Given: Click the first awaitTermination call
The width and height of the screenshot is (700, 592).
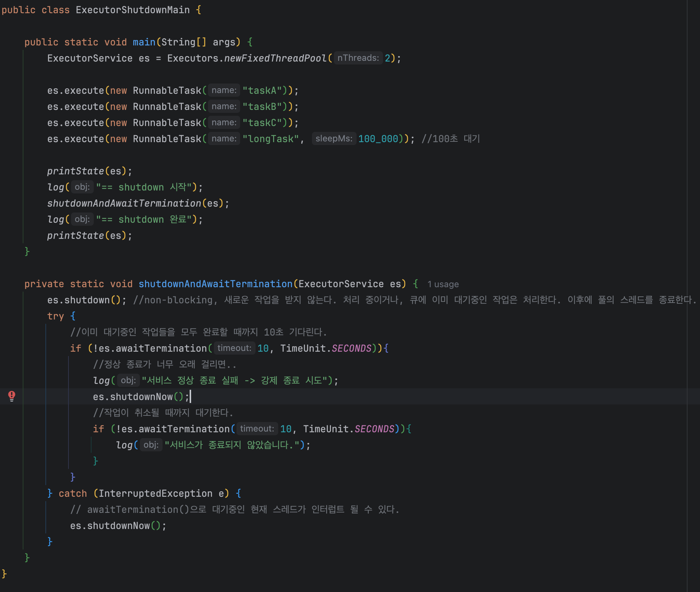Looking at the screenshot, I should pos(161,348).
